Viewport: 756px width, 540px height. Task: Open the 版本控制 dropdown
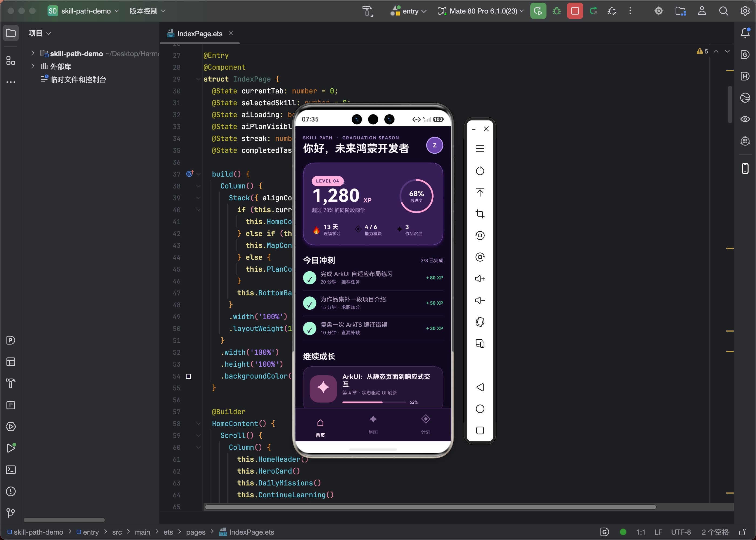pos(147,11)
